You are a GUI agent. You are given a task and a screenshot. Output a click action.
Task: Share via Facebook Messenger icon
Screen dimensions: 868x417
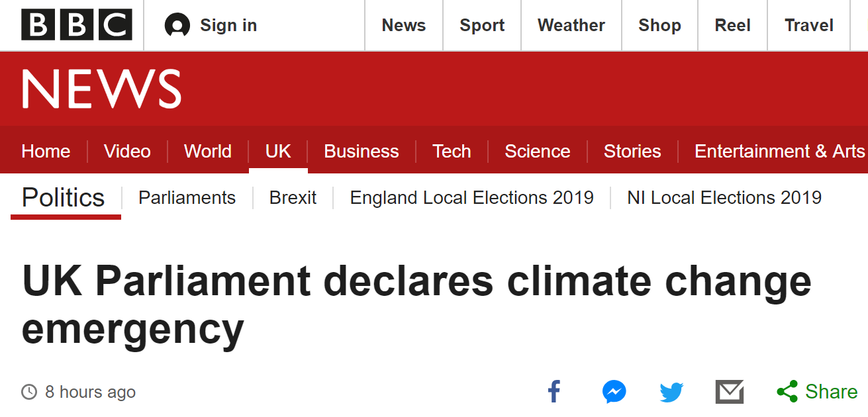click(614, 392)
